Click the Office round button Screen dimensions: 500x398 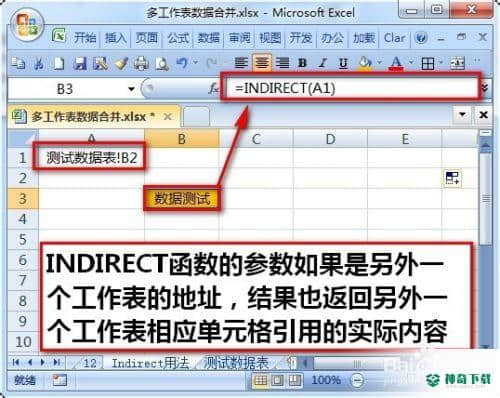click(27, 25)
